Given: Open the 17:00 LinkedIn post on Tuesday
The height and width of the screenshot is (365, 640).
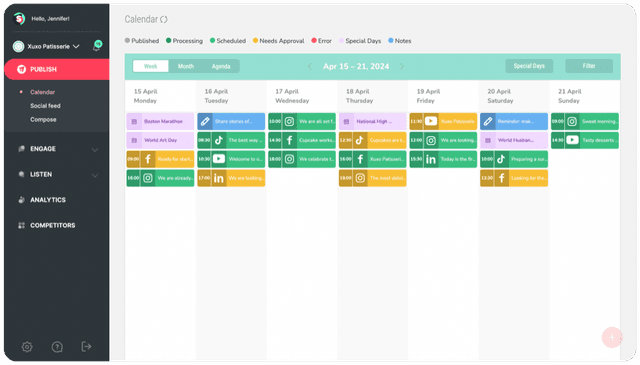Looking at the screenshot, I should (x=231, y=178).
